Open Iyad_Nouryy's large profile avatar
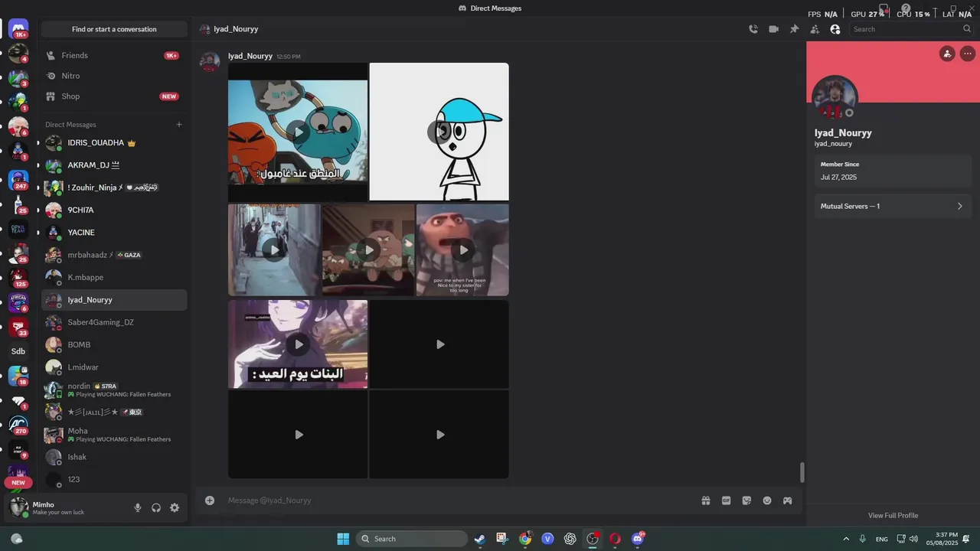The height and width of the screenshot is (551, 980). pos(835,98)
